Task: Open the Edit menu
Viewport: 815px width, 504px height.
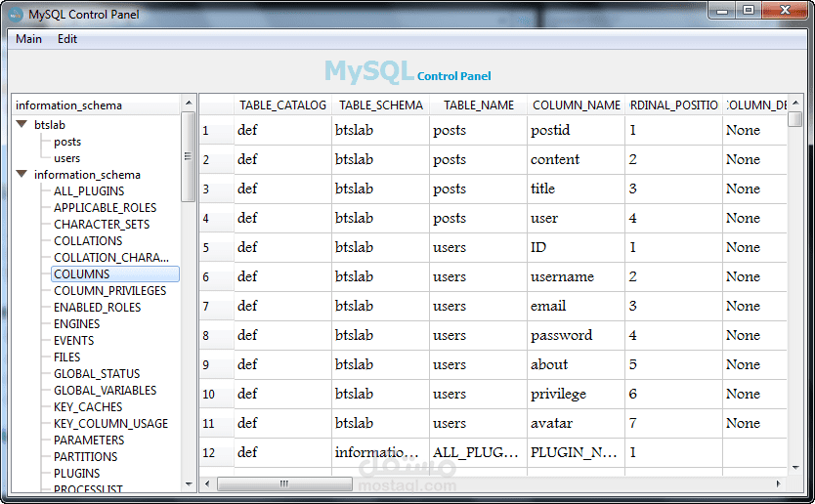Action: click(x=67, y=39)
